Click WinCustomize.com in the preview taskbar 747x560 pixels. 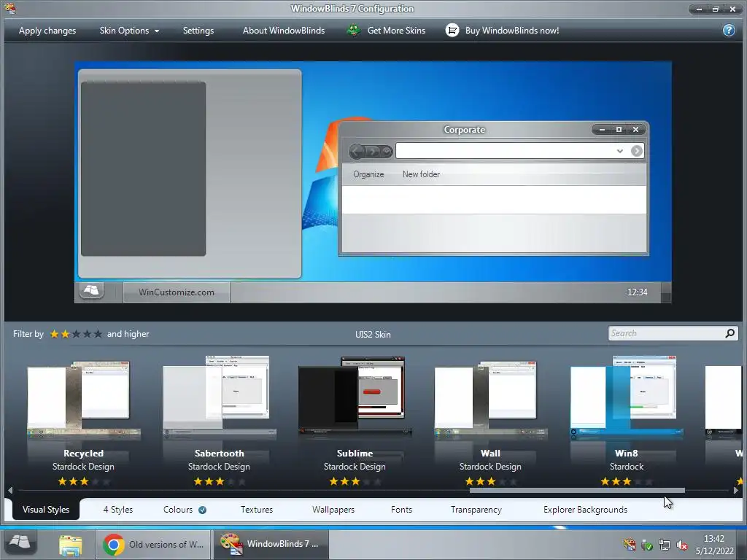177,292
